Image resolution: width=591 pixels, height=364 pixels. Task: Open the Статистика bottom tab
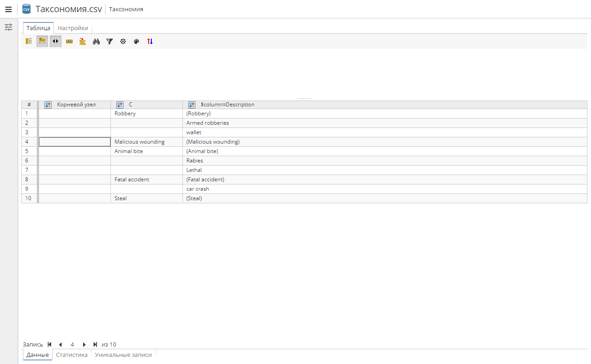72,355
